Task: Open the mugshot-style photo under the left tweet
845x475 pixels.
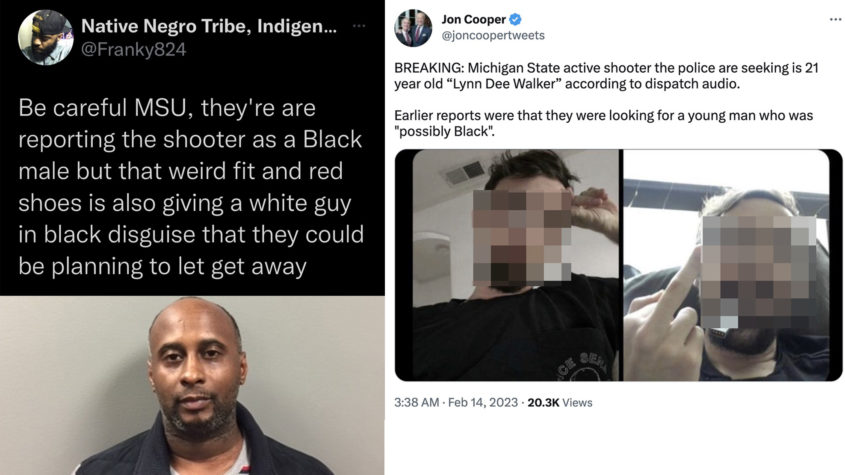Action: 192,385
